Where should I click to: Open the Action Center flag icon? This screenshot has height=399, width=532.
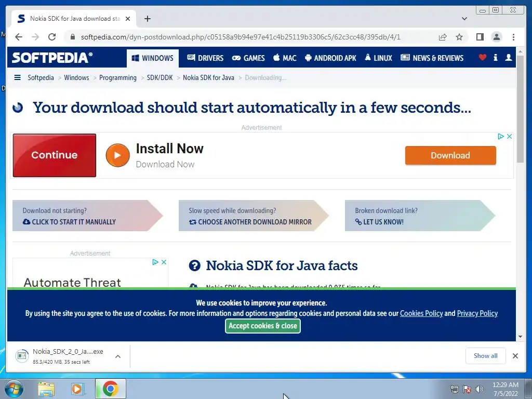467,389
